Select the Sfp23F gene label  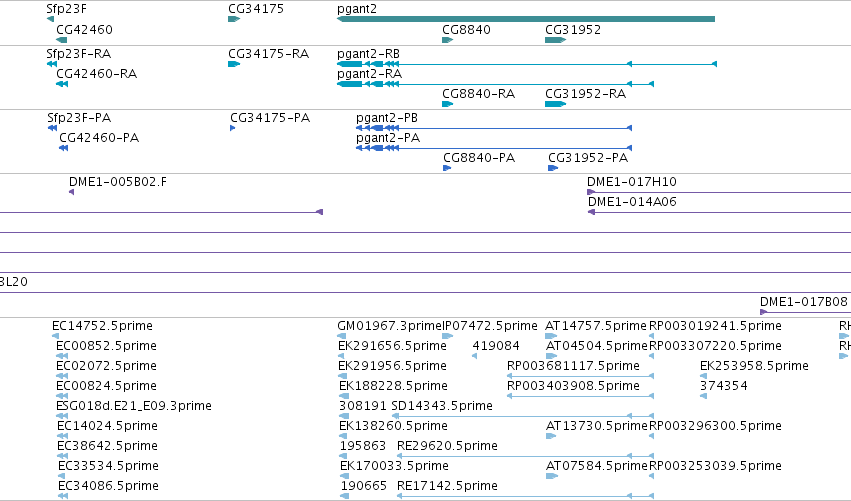pos(66,9)
